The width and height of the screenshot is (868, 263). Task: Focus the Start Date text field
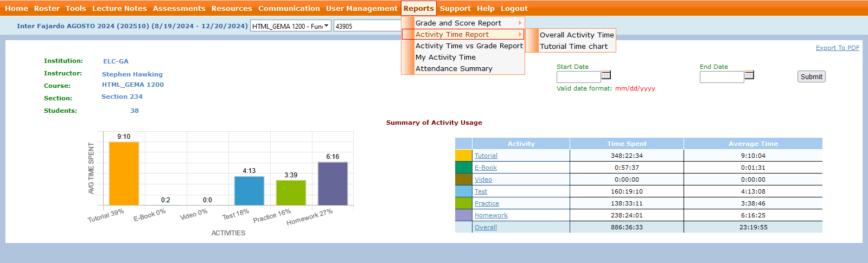(578, 77)
